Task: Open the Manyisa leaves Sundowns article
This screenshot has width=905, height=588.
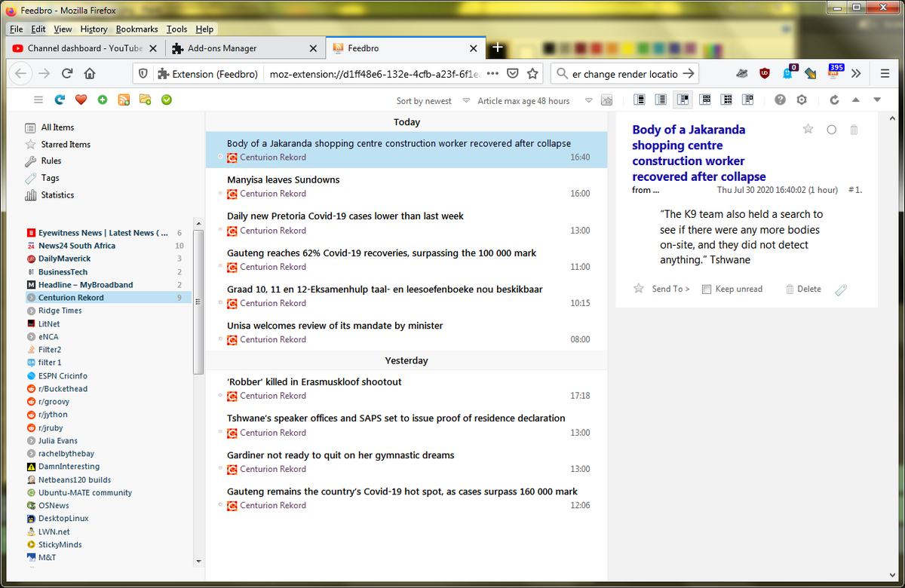Action: pos(284,179)
